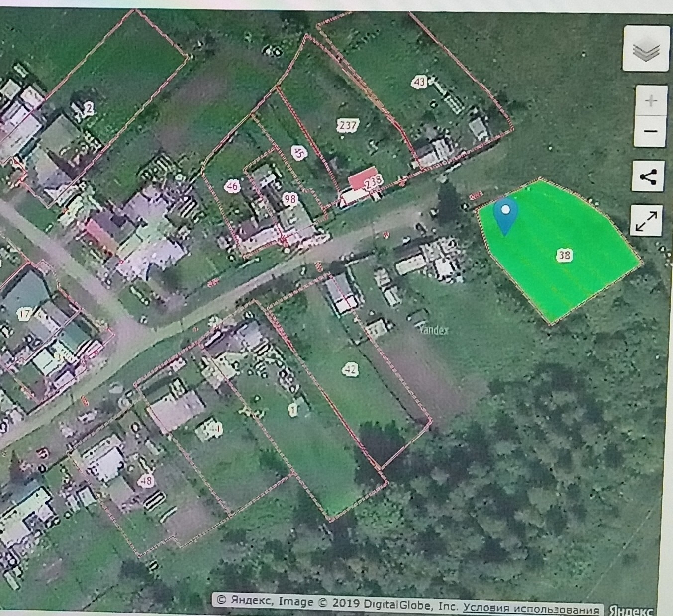Select parcel label 48
This screenshot has width=673, height=616.
[x=146, y=481]
